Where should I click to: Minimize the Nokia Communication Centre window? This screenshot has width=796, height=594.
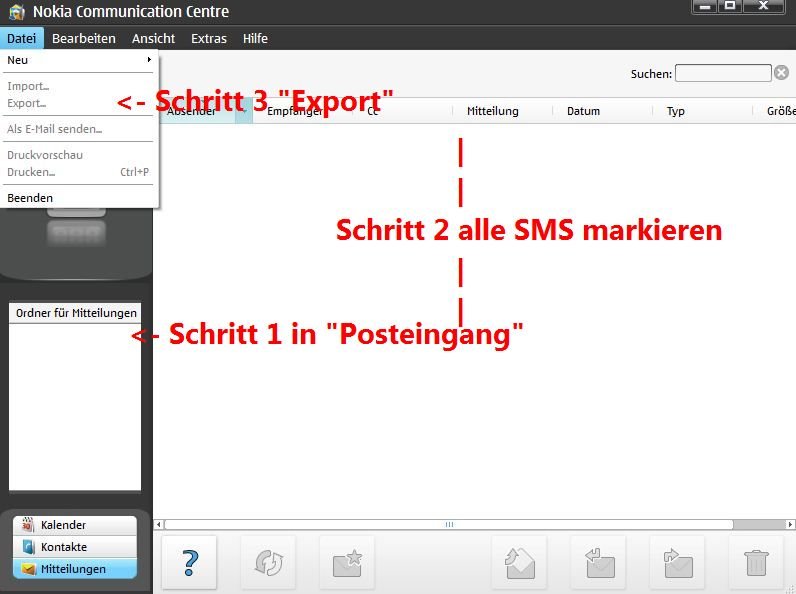point(705,6)
